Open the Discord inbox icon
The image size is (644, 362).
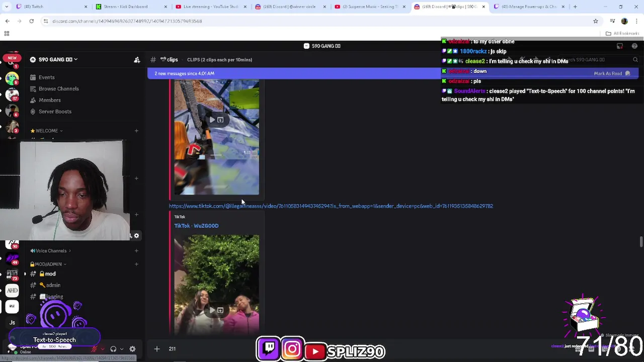point(620,46)
